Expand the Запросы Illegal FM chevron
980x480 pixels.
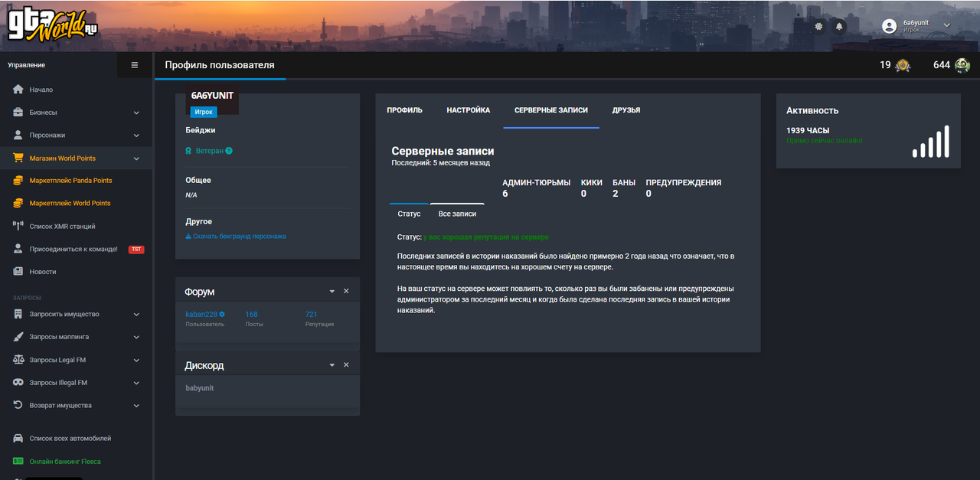[x=136, y=383]
